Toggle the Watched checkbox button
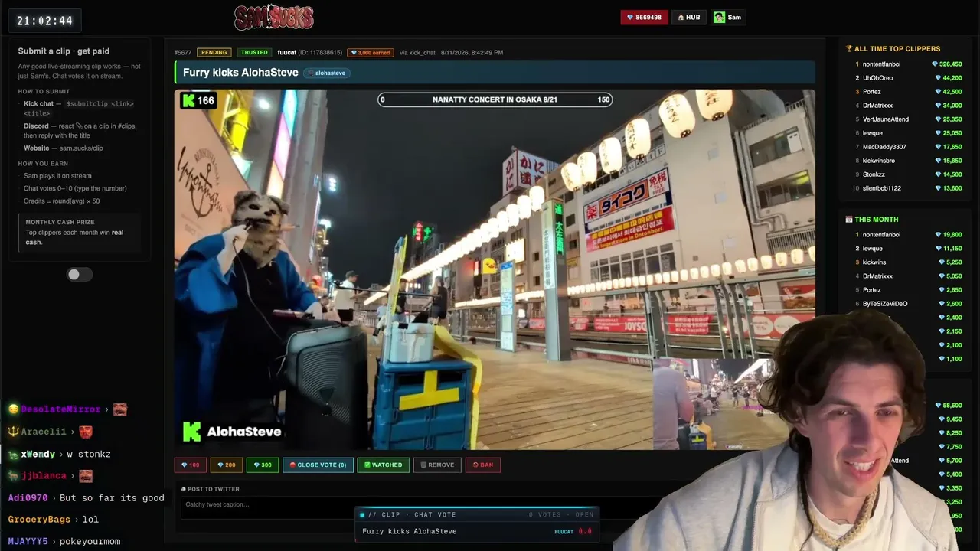Viewport: 980px width, 551px height. [383, 465]
